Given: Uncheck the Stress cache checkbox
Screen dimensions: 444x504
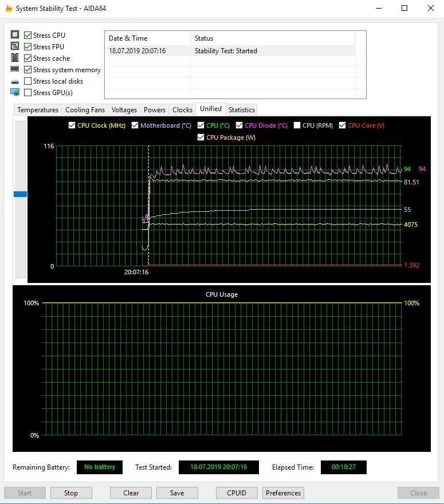Looking at the screenshot, I should tap(28, 58).
